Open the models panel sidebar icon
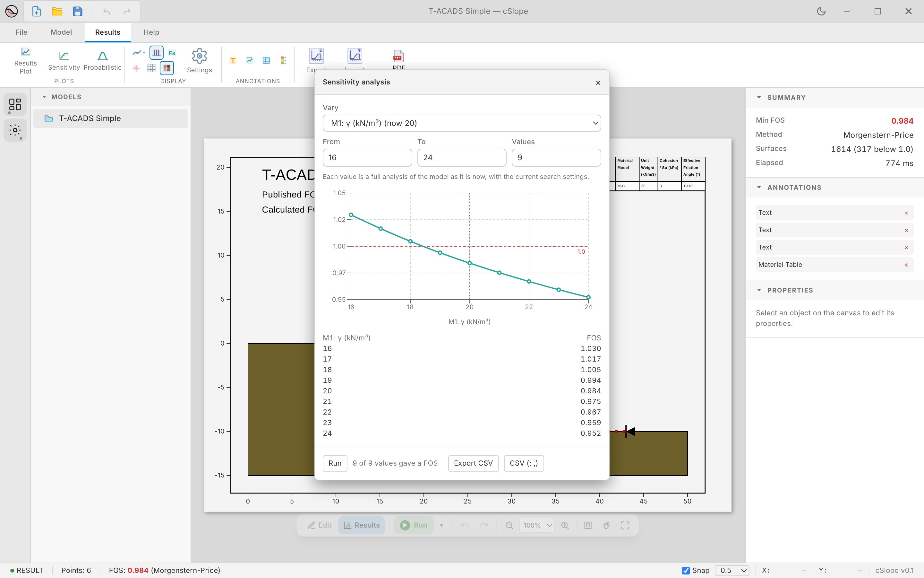Viewport: 924px width, 578px height. click(15, 104)
